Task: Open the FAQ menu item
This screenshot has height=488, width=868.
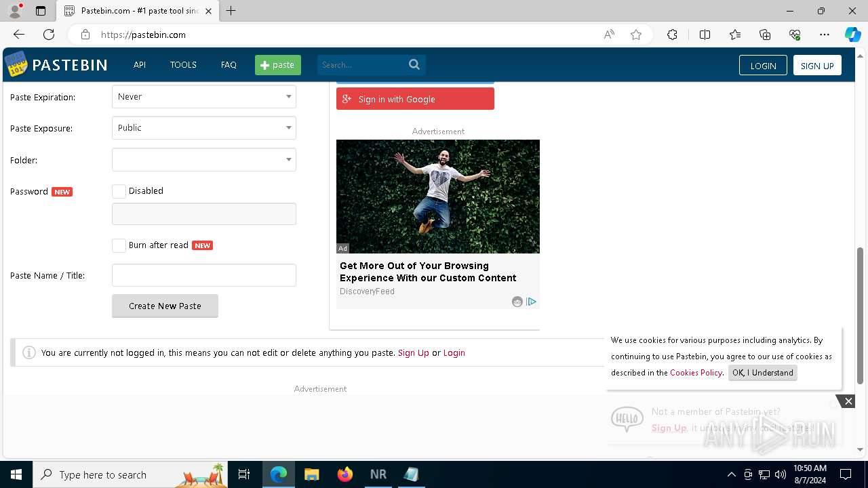Action: tap(229, 65)
